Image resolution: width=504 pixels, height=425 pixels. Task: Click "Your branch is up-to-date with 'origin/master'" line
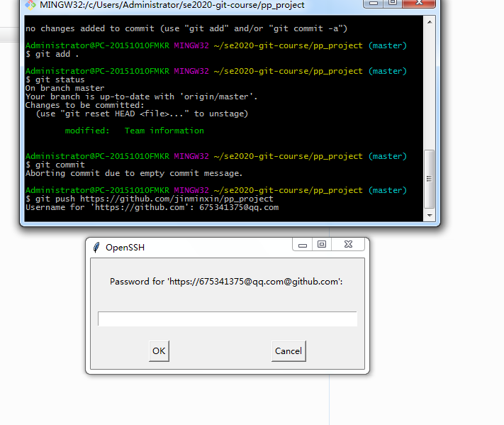tap(142, 96)
